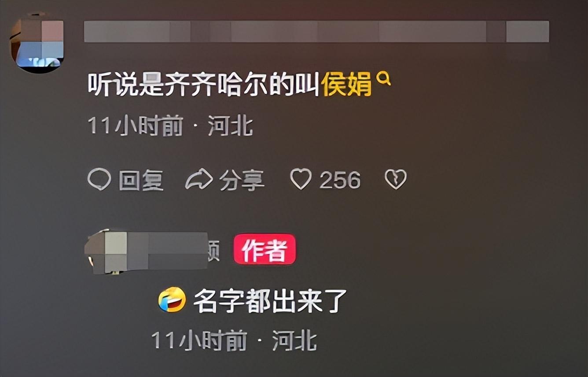Tap the 分享 text label
Viewport: 588px width, 377px height.
coord(242,180)
